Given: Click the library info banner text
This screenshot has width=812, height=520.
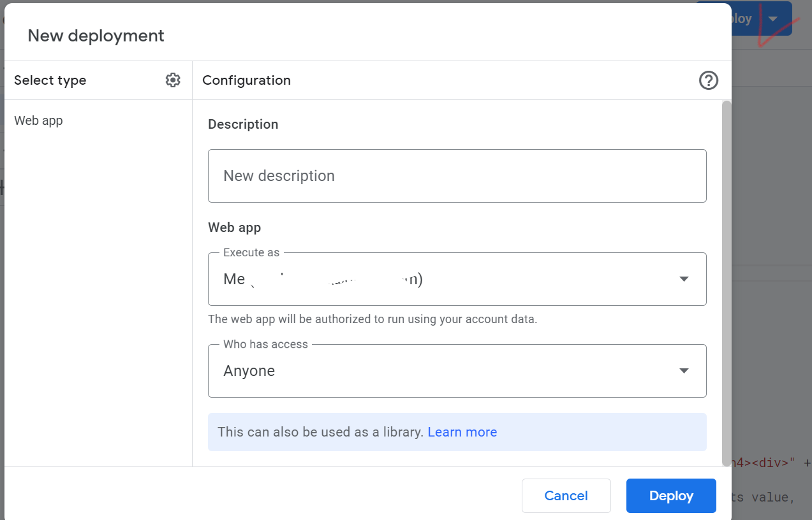Looking at the screenshot, I should coord(320,432).
